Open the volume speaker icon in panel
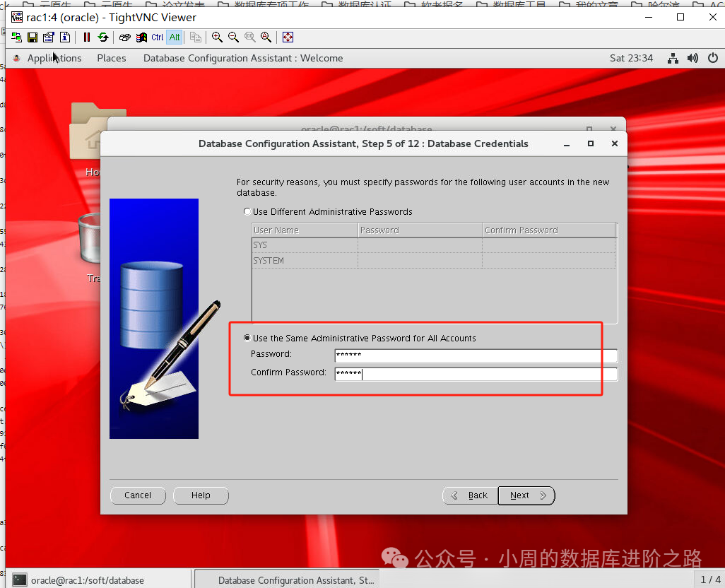This screenshot has height=588, width=725. pos(692,58)
